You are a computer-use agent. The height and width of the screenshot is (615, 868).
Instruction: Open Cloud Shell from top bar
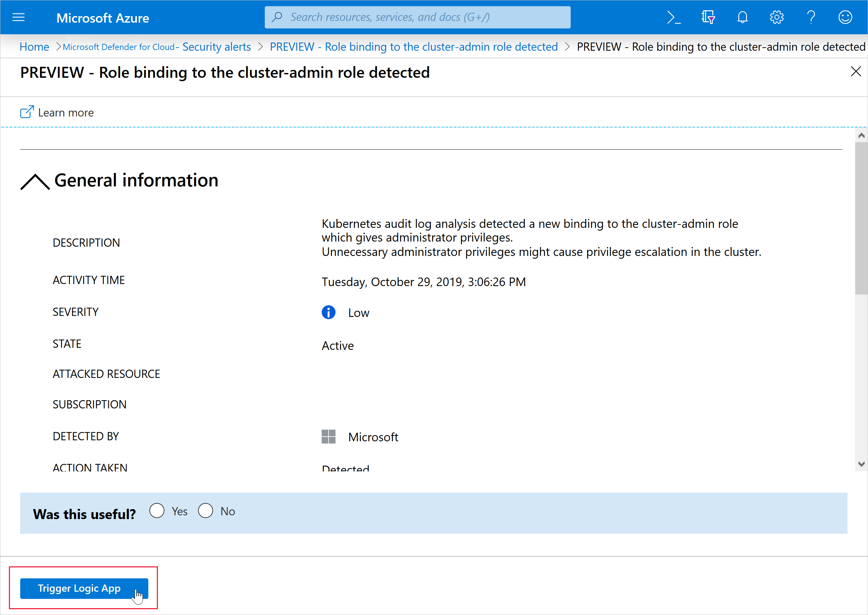(673, 17)
